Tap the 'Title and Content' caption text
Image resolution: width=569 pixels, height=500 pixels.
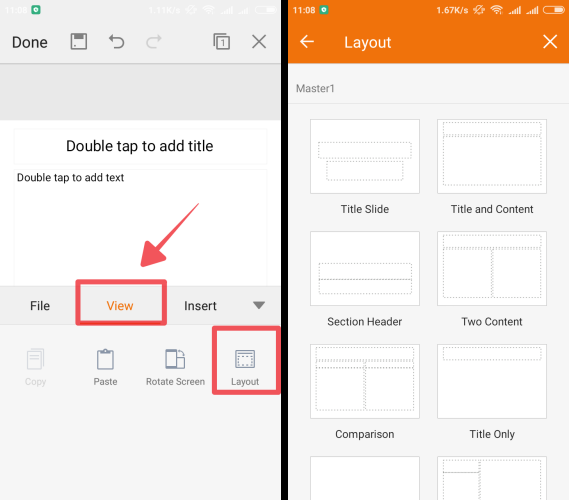click(492, 209)
